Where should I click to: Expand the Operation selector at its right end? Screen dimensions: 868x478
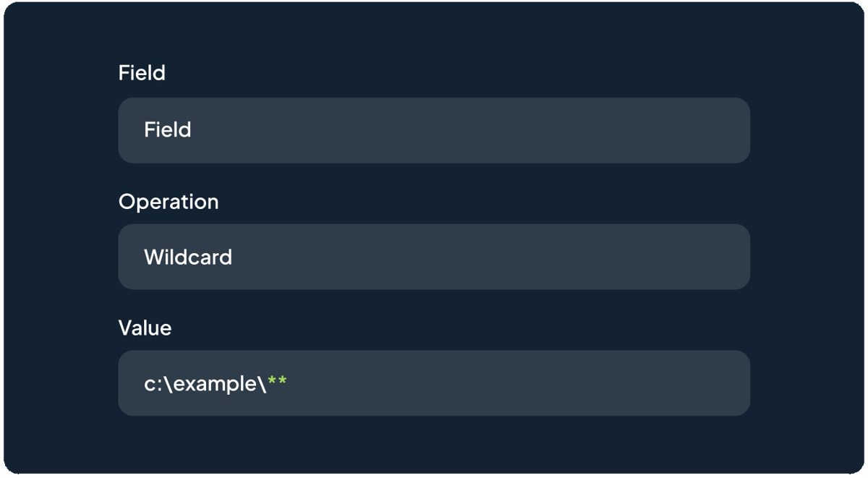point(723,257)
